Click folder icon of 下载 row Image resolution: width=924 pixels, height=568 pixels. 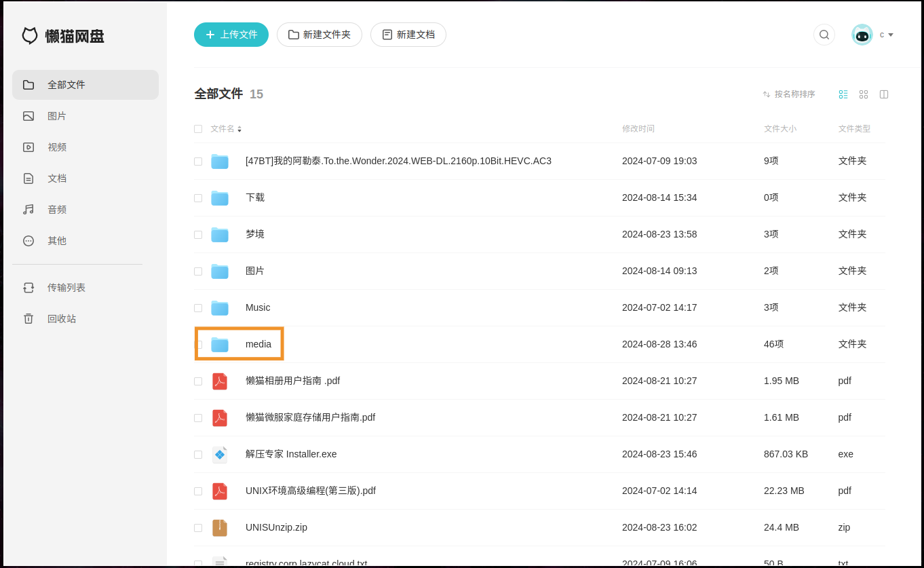coord(220,197)
